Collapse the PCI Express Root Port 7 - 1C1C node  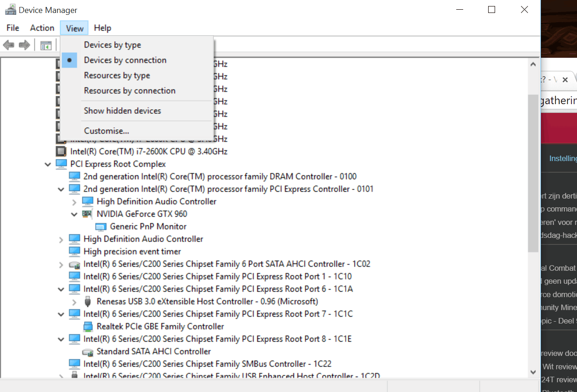[61, 314]
